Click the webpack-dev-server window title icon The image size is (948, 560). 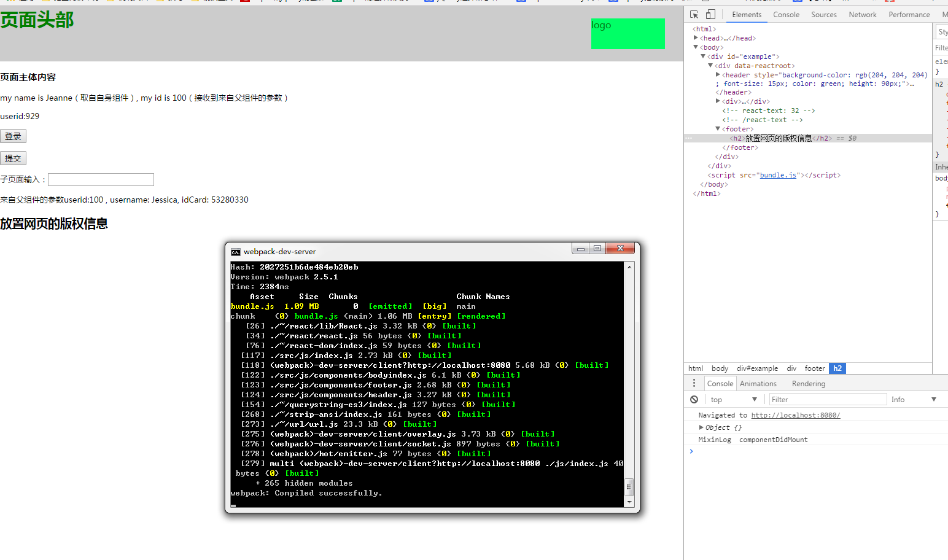(x=236, y=252)
